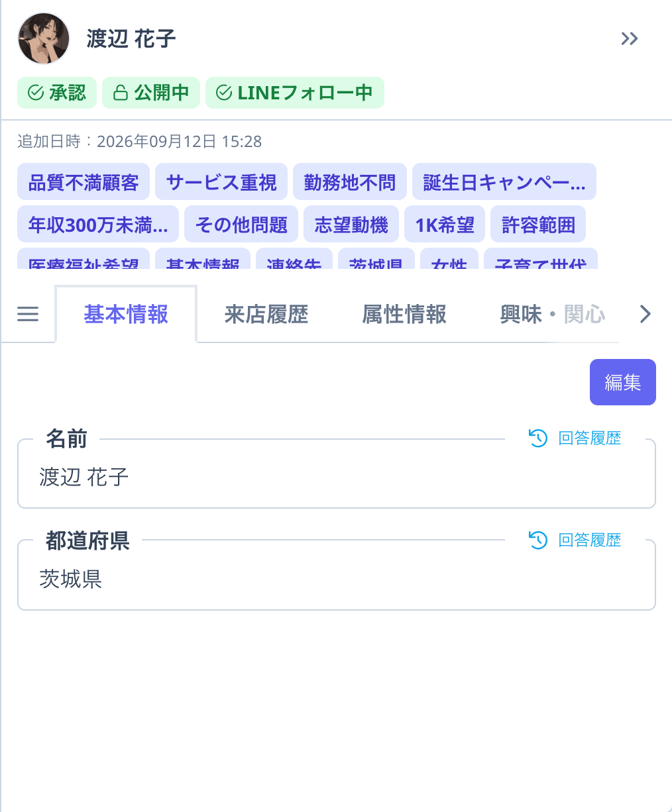Click the 名前 field label
The image size is (672, 812).
point(66,438)
